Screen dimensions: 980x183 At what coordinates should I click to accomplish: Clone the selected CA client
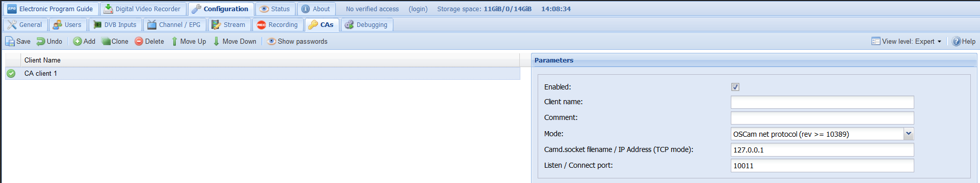pyautogui.click(x=115, y=42)
